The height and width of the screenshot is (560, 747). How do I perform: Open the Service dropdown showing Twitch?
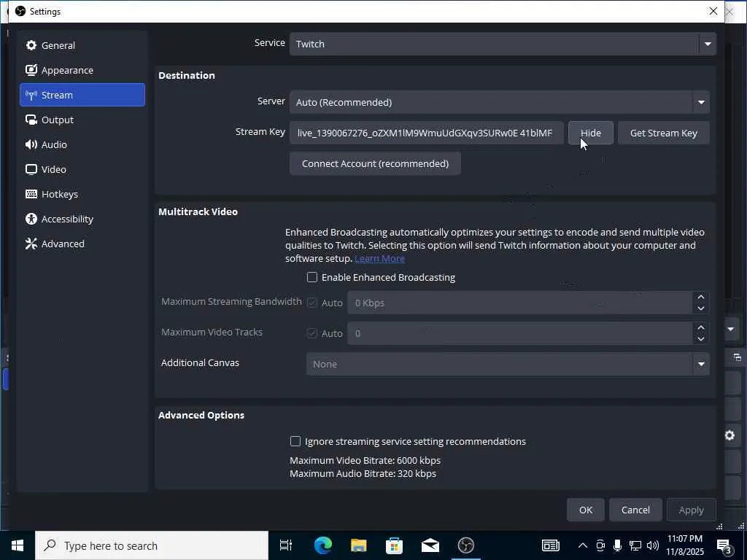pos(503,44)
